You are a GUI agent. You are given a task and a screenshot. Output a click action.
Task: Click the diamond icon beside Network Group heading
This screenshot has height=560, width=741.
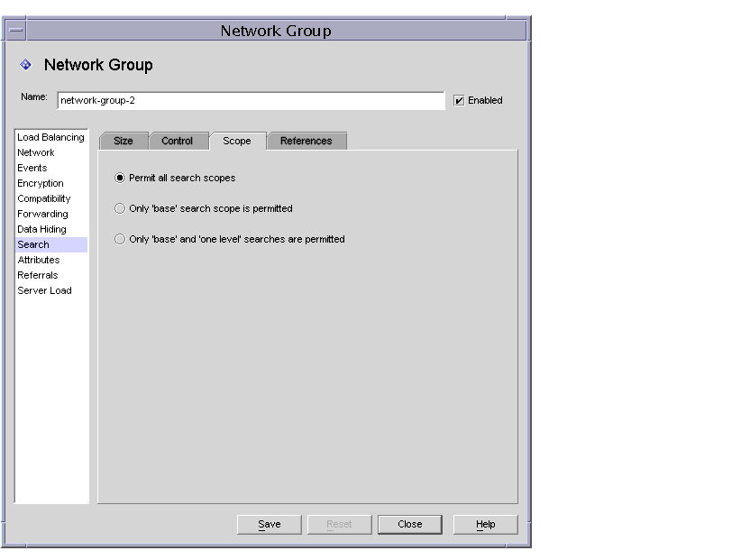pos(25,65)
